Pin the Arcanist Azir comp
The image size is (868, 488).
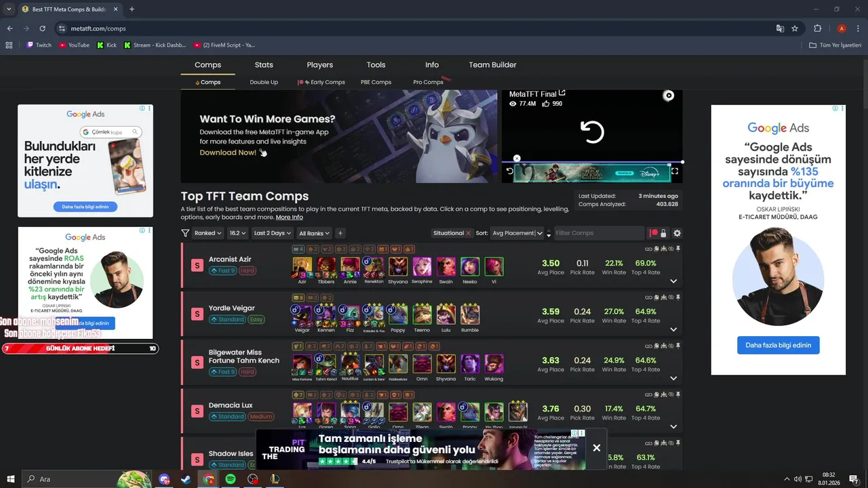click(678, 249)
